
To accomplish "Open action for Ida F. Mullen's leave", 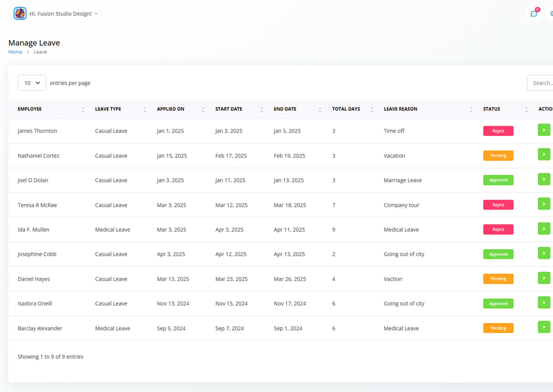I will click(544, 229).
